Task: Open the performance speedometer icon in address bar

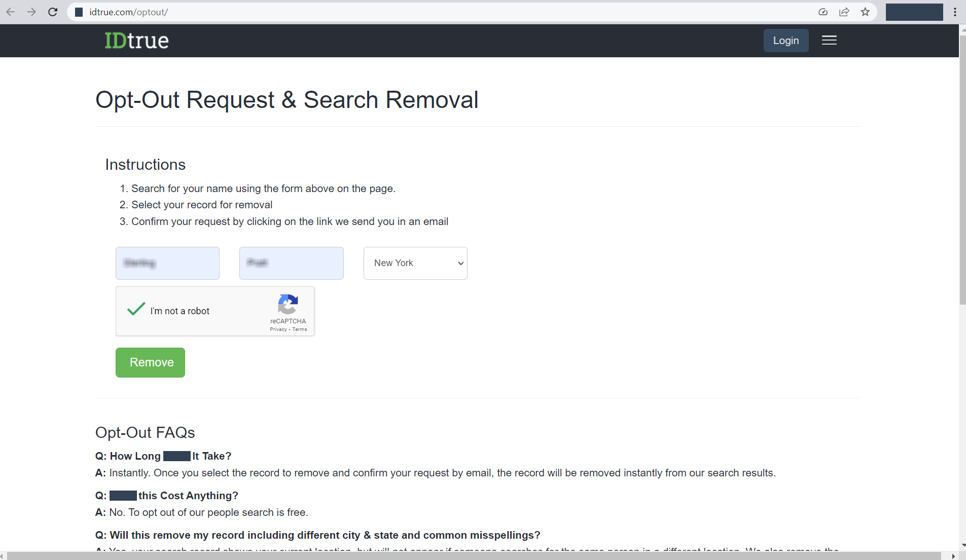Action: 823,12
